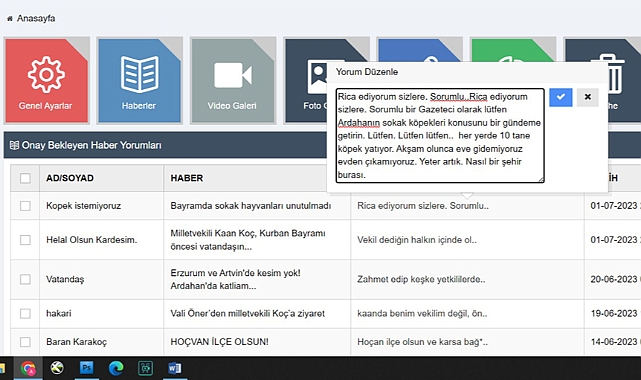Screen dimensions: 641x380
Task: Click comment 'Vekil dediğin halkın içinde ol..'
Action: (x=417, y=240)
